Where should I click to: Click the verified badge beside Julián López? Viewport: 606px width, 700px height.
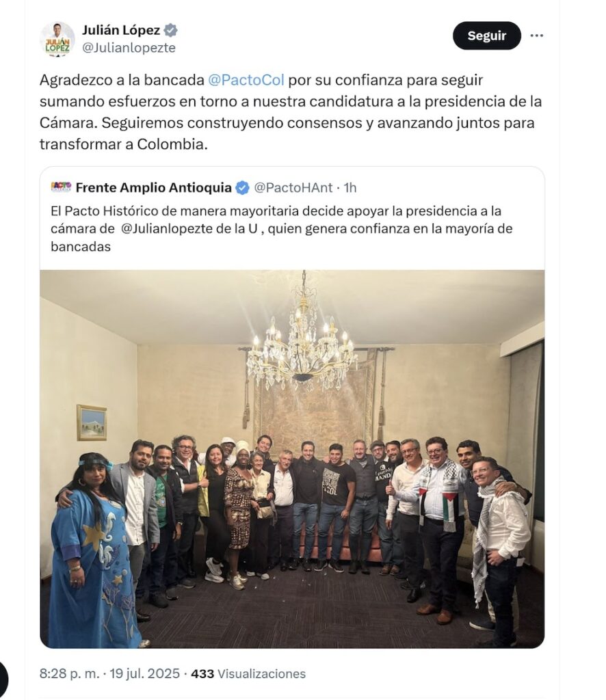[170, 30]
